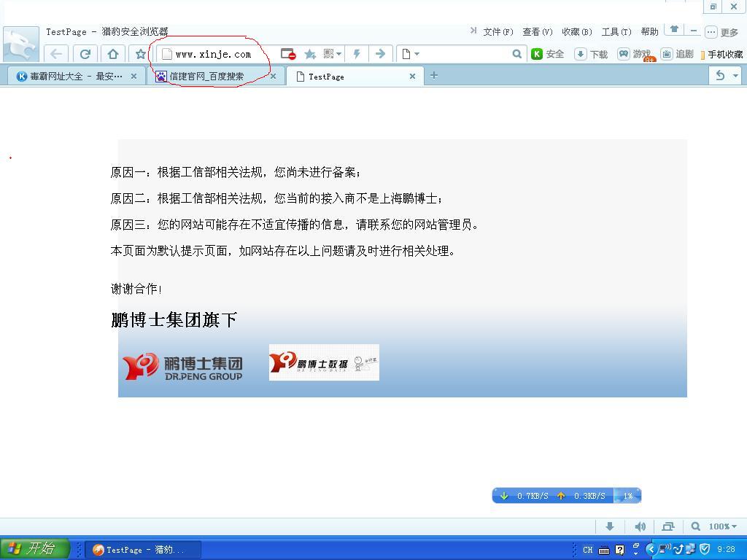
Task: Go to the browser home page icon
Action: [x=112, y=54]
